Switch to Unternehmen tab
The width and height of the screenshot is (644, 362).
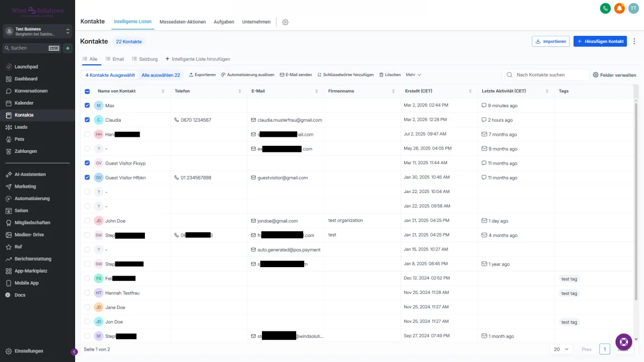coord(257,22)
